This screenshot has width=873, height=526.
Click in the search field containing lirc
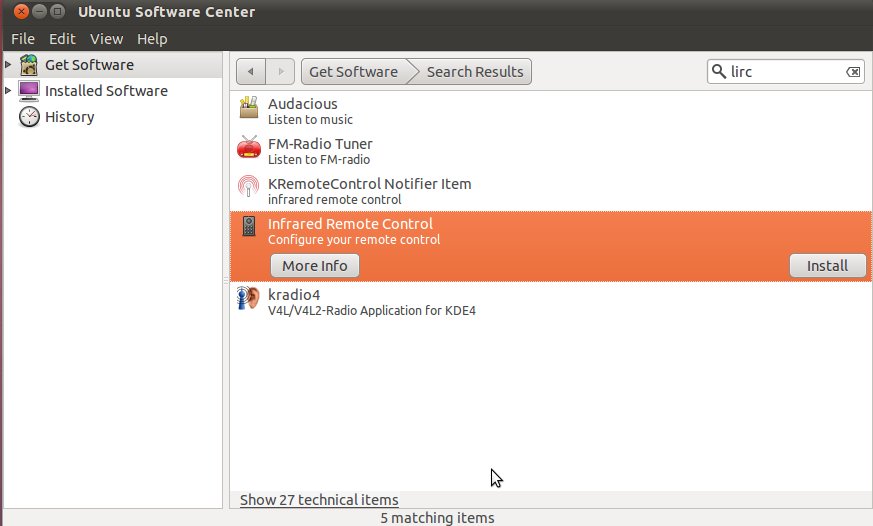tap(786, 72)
